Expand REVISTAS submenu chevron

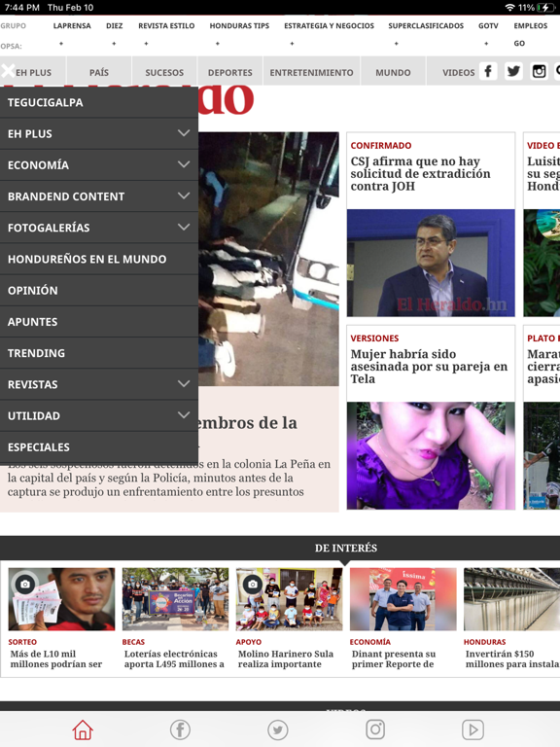(x=184, y=384)
